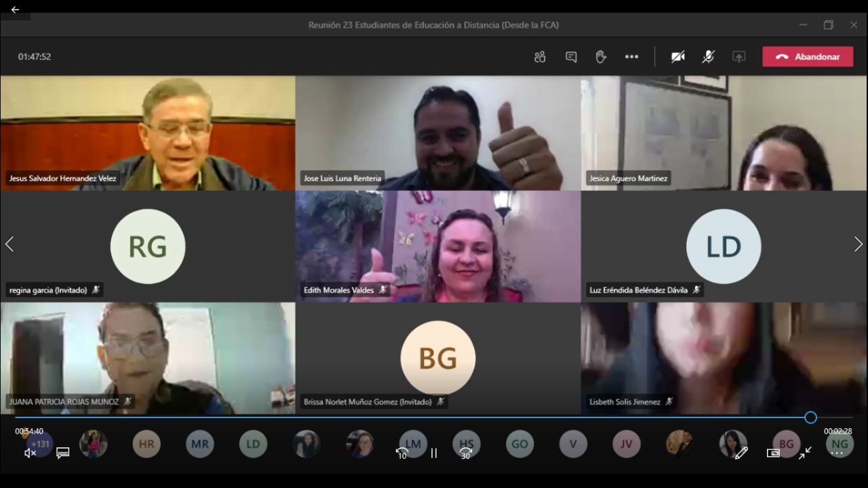Toggle the crossed-out microphone button

708,57
